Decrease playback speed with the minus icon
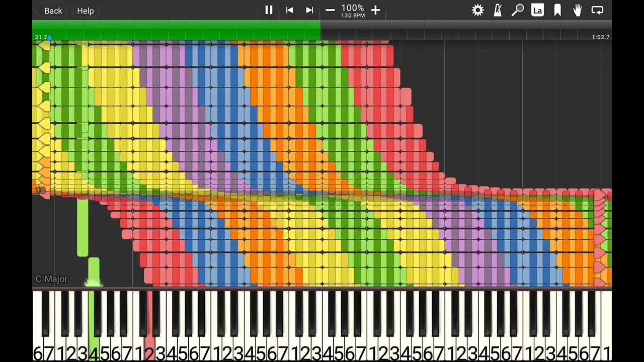The width and height of the screenshot is (644, 362). coord(330,10)
